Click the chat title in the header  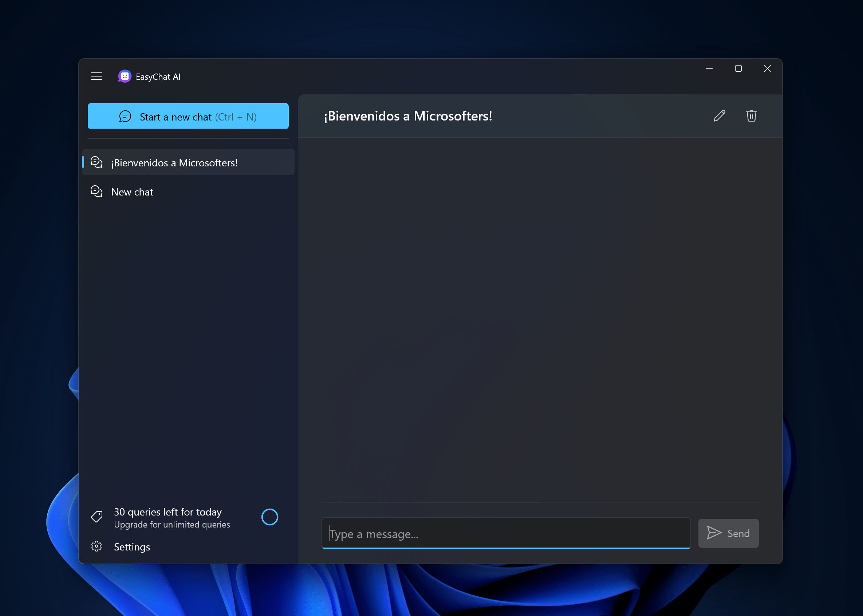coord(408,116)
